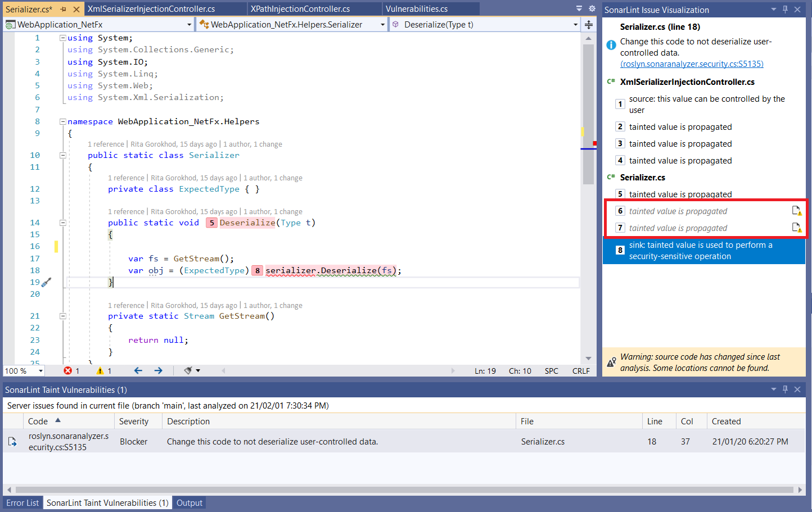This screenshot has height=512, width=812.
Task: Open code cleanup broom dropdown
Action: click(x=192, y=370)
